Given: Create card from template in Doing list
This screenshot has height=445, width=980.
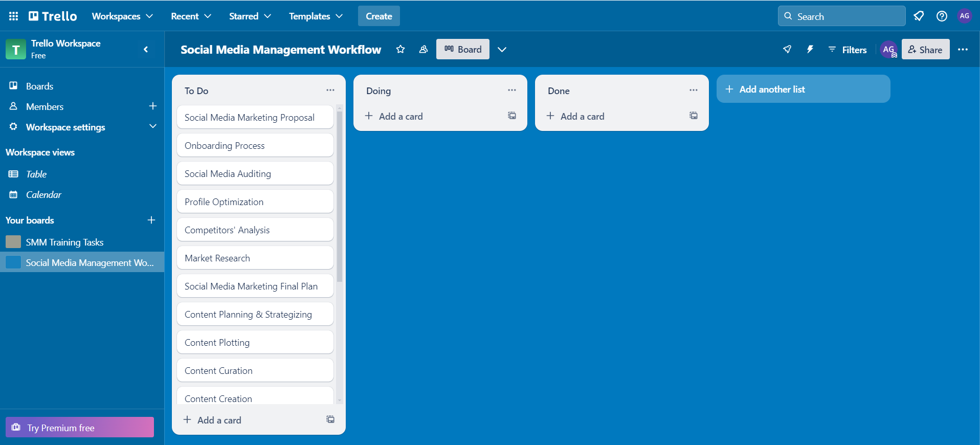Looking at the screenshot, I should coord(512,116).
